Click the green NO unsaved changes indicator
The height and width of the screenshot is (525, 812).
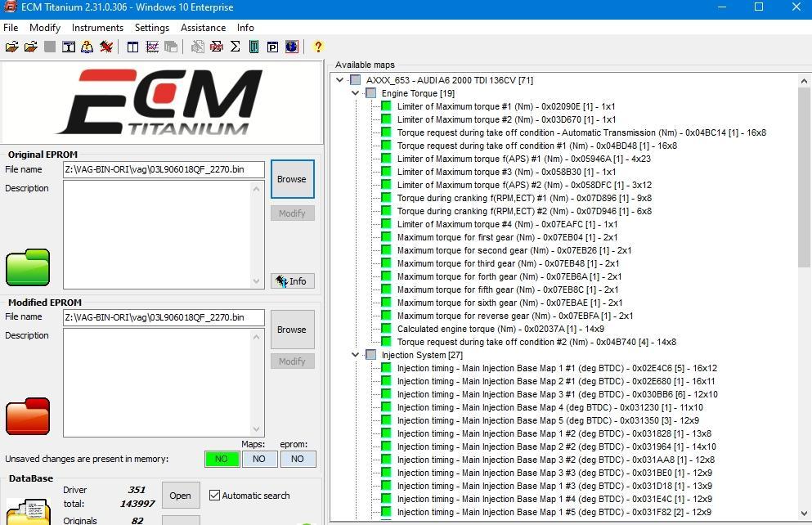(222, 459)
